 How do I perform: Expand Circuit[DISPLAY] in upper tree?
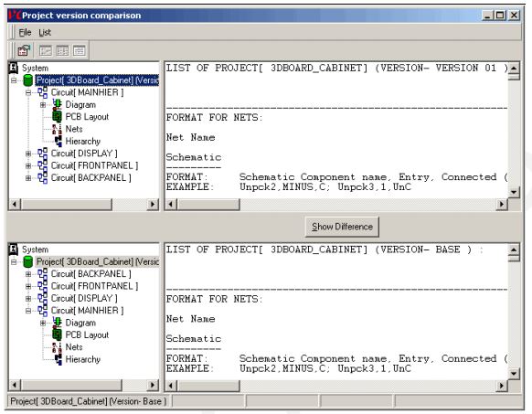pos(28,154)
